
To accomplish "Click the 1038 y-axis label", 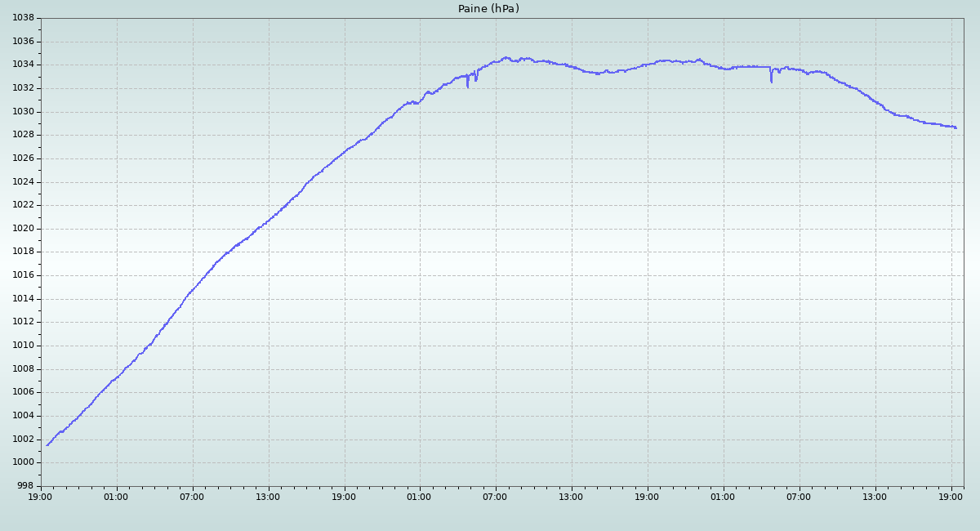I will pyautogui.click(x=23, y=18).
